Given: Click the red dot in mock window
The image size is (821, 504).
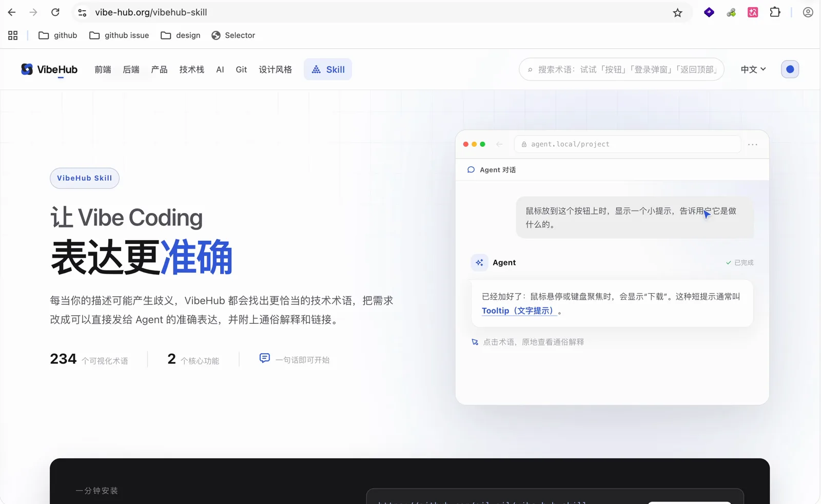Looking at the screenshot, I should 466,144.
